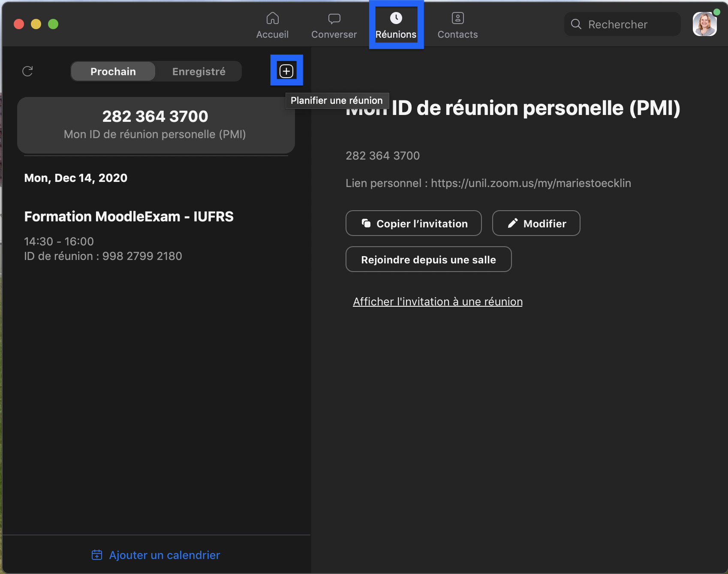Switch to the Enregistré segment
Image resolution: width=728 pixels, height=574 pixels.
(199, 72)
